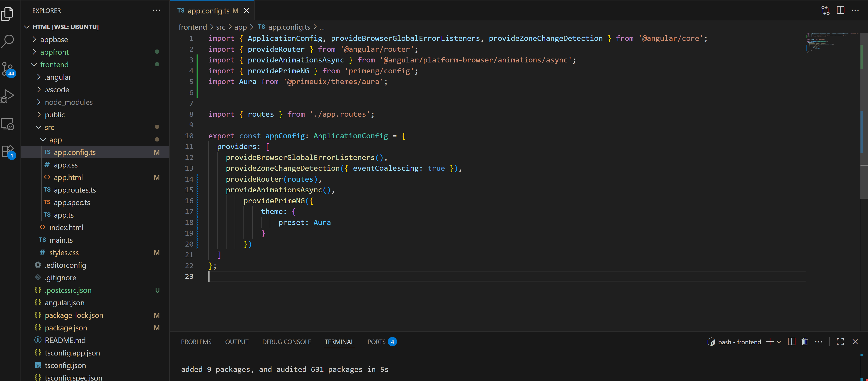Click Open Changes compare icon in editor toolbar

[825, 10]
